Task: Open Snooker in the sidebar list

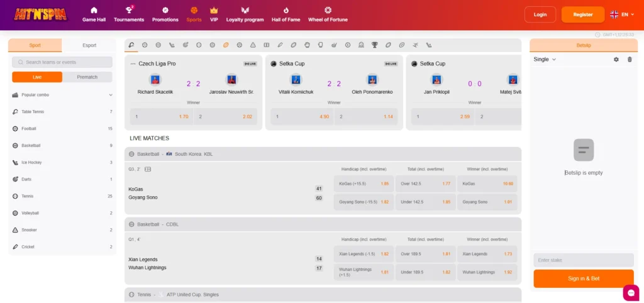Action: coord(62,230)
